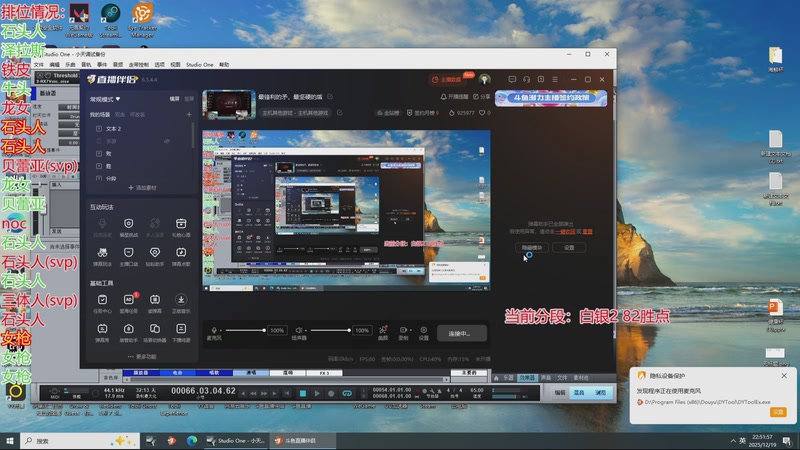Click 隐藏模块 button in right panel
The width and height of the screenshot is (800, 450).
(x=532, y=247)
